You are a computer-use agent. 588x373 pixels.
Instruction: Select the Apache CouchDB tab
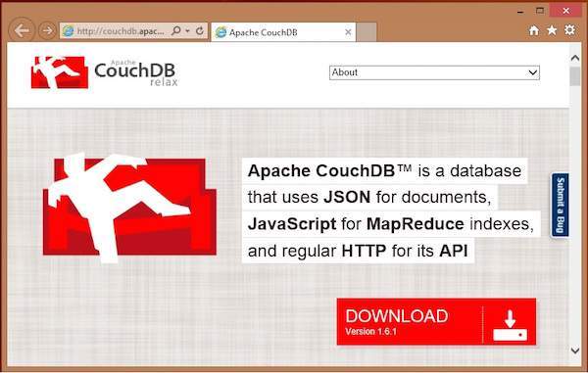point(283,32)
